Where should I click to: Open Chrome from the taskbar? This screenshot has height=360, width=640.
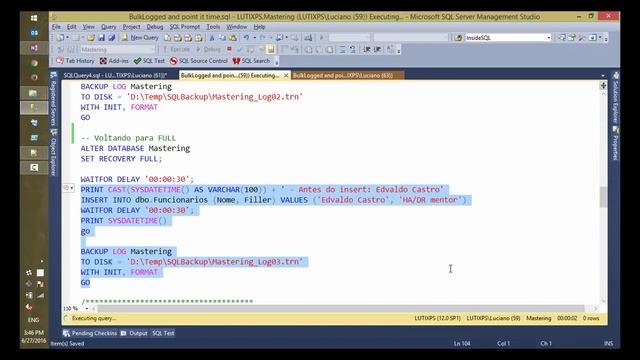pos(34,63)
